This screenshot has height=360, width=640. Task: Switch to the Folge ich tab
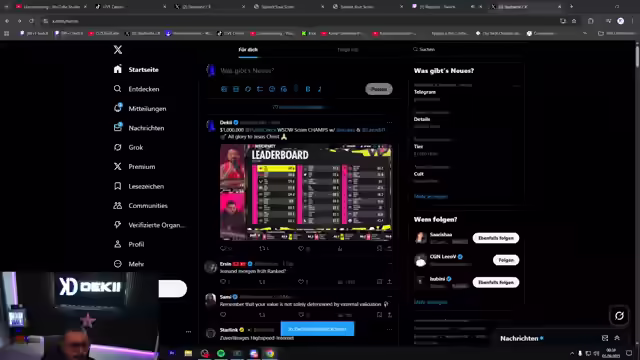tap(348, 50)
